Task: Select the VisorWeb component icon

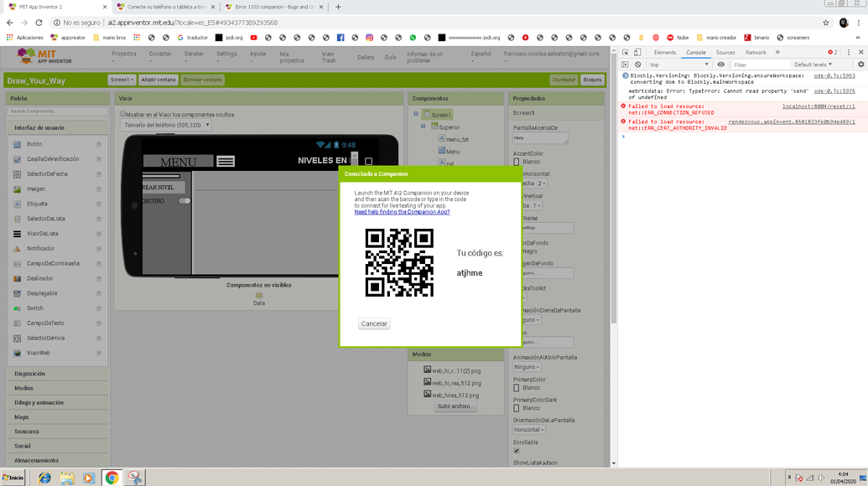Action: click(x=17, y=354)
